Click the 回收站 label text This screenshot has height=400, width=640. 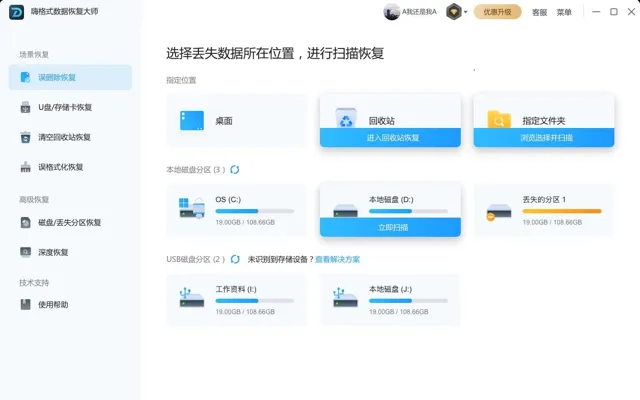pos(382,121)
